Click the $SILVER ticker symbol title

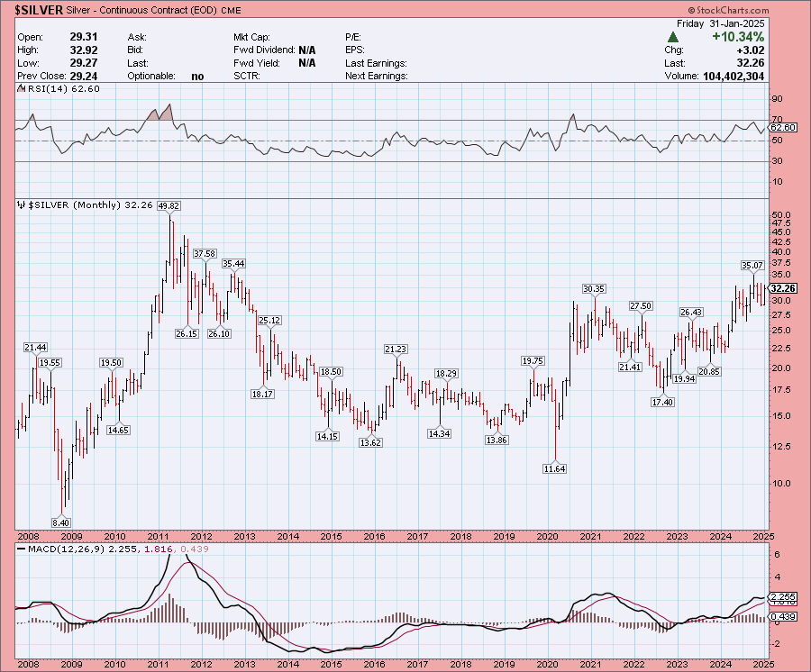coord(39,10)
